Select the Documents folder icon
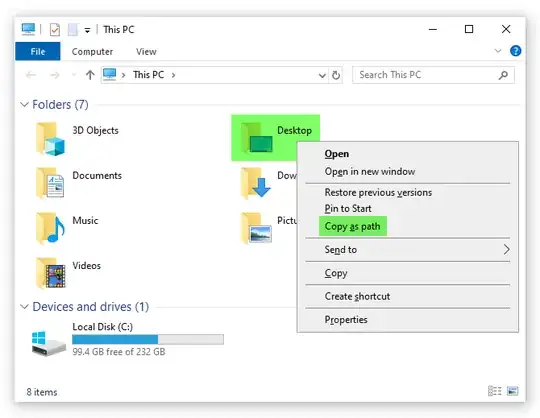540x418 pixels. coord(50,183)
